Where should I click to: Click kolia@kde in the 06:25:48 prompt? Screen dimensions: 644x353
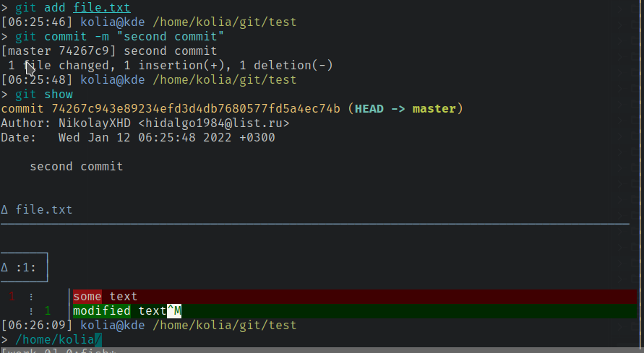click(x=113, y=79)
